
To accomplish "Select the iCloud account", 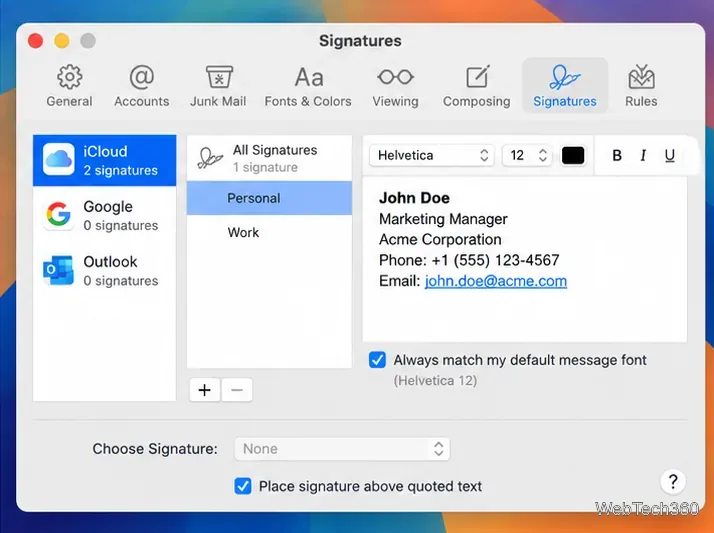I will point(105,160).
